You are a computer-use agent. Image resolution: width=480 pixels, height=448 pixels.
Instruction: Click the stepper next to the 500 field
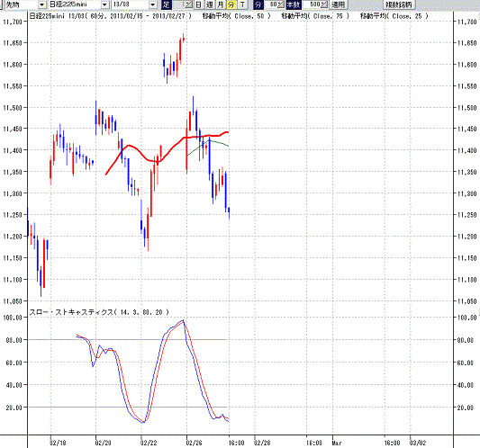coord(324,4)
